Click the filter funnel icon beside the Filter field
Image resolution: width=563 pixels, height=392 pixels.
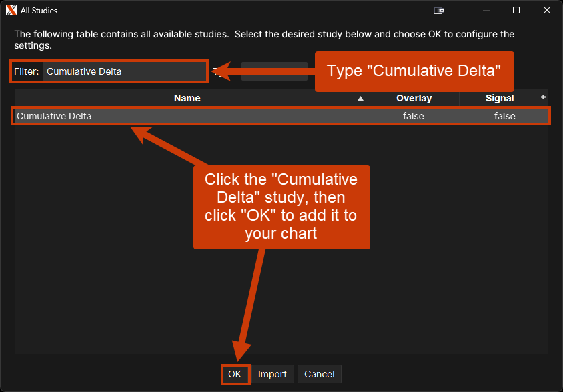tap(215, 71)
